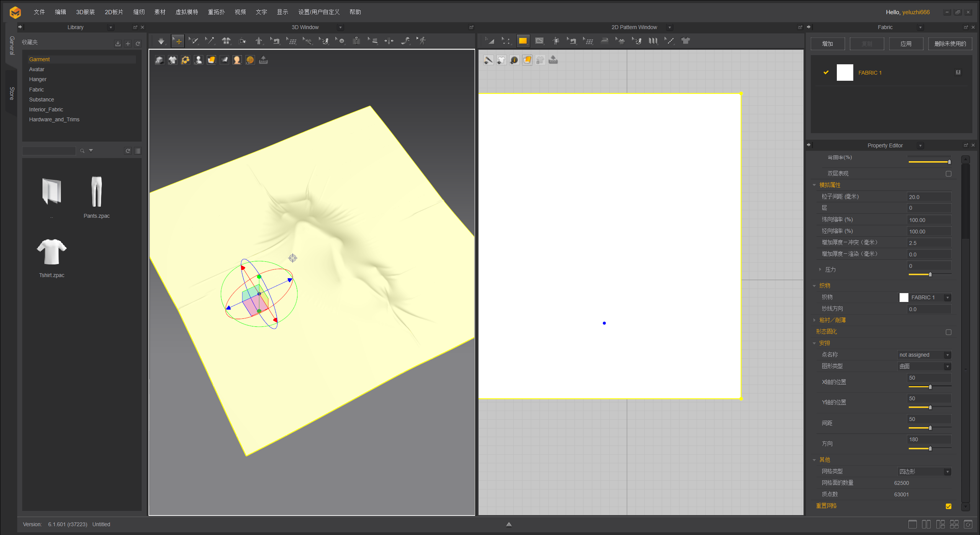Select the Button tool in the 3D toolbar
The width and height of the screenshot is (980, 535).
coord(341,41)
